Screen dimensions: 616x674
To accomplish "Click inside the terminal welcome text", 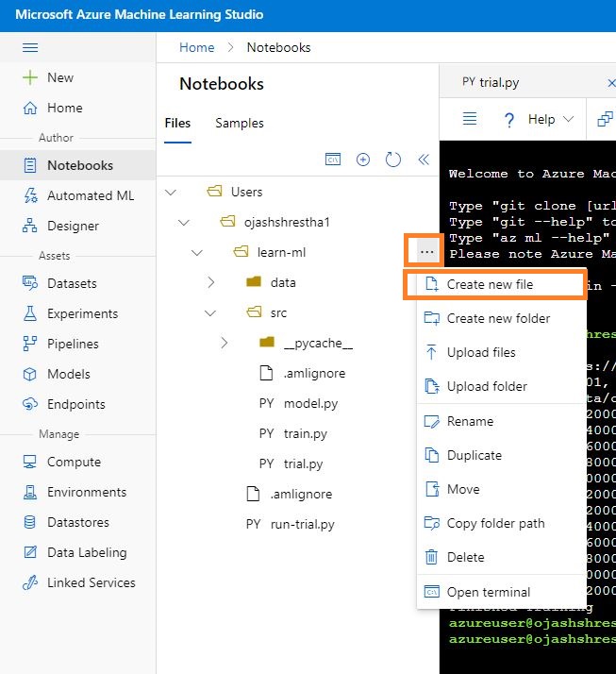I will click(532, 174).
